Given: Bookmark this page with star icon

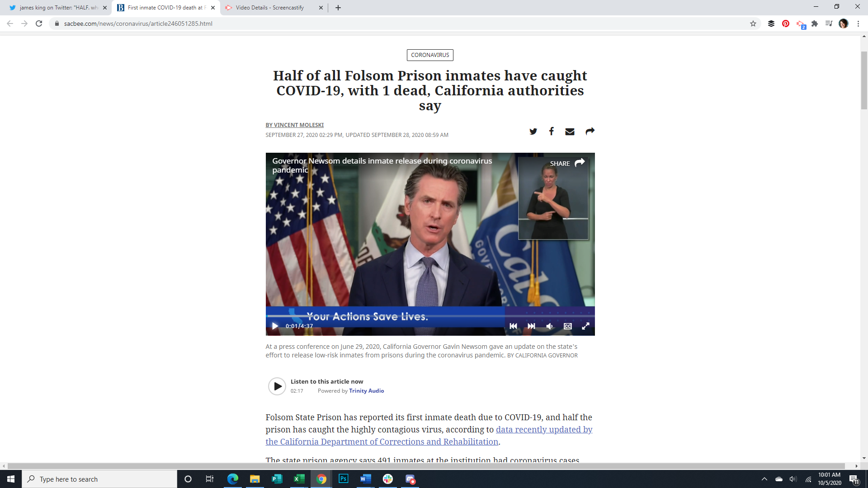Looking at the screenshot, I should [753, 23].
